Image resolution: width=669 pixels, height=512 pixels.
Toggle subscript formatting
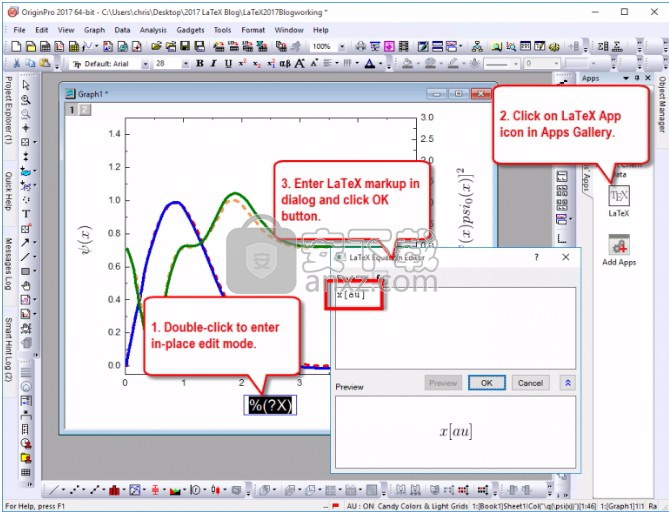tap(256, 64)
